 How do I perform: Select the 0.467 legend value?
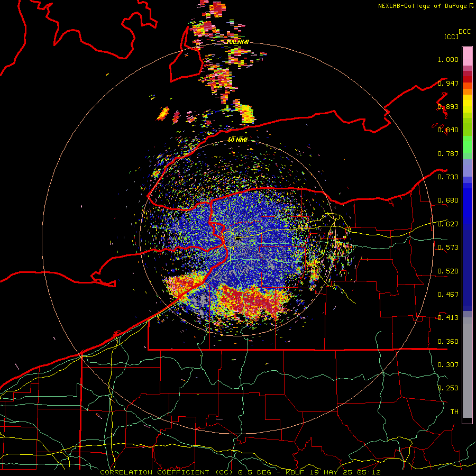pos(448,295)
